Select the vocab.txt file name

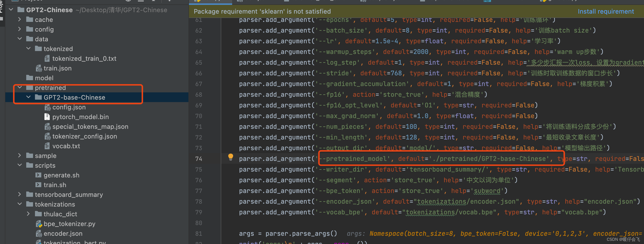coord(66,146)
